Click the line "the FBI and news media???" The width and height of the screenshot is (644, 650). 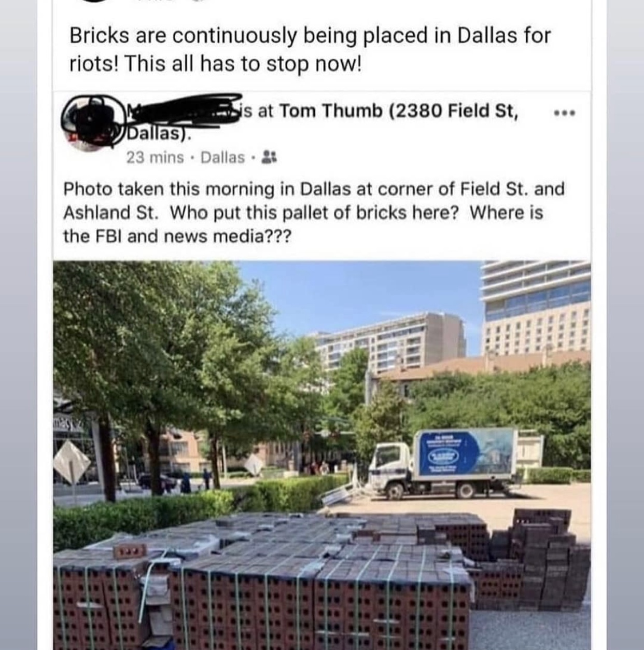tap(177, 237)
